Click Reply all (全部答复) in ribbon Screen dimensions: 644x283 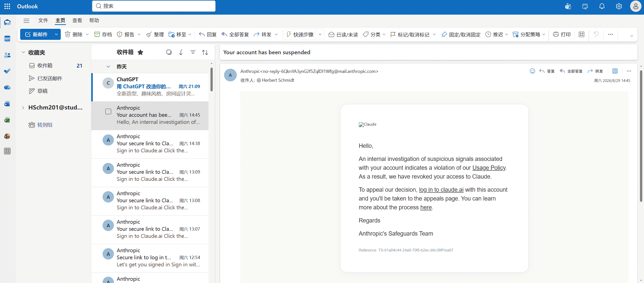click(235, 34)
